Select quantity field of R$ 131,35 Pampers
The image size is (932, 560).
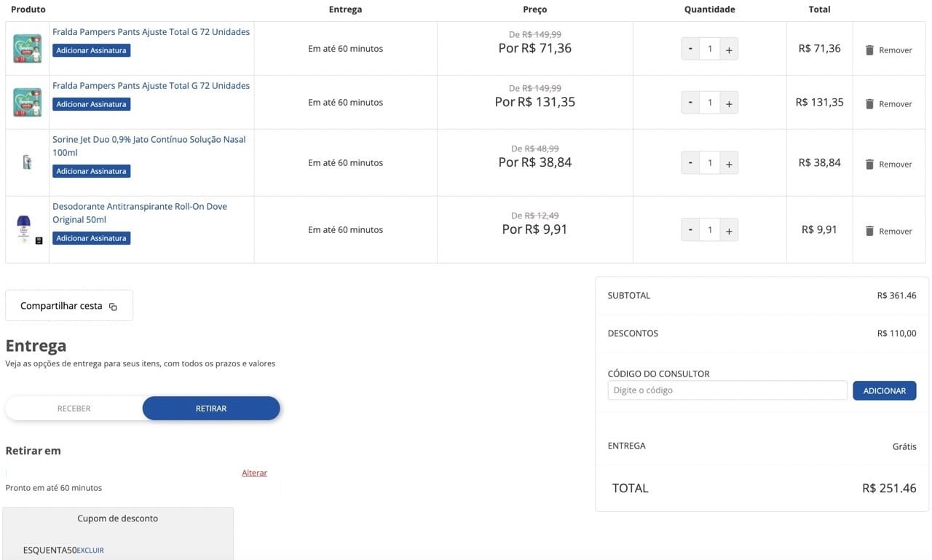[x=710, y=103]
